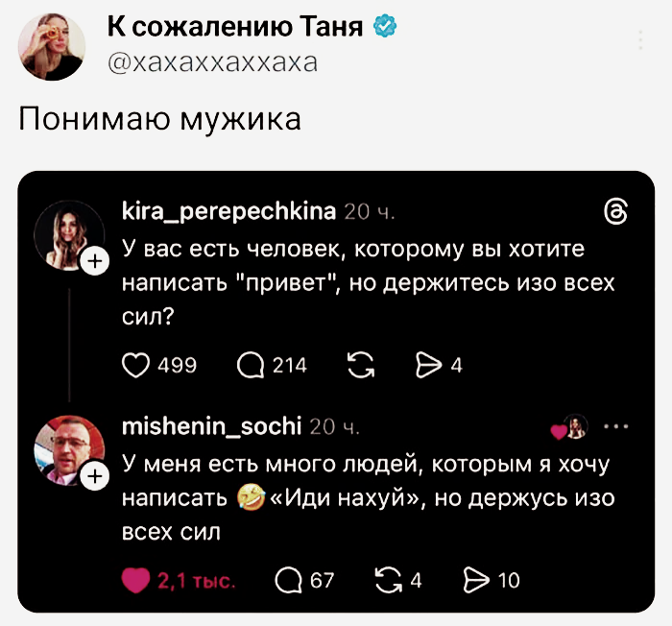Open comments on kira_perepechkina's post
This screenshot has width=672, height=626.
point(250,365)
